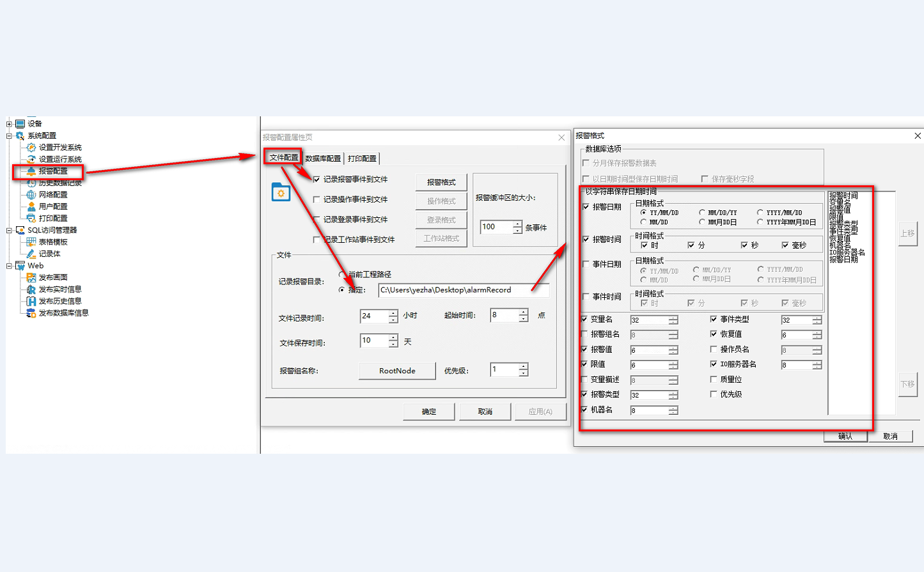Expand the 设备 tree node
This screenshot has width=924, height=572.
(x=9, y=124)
